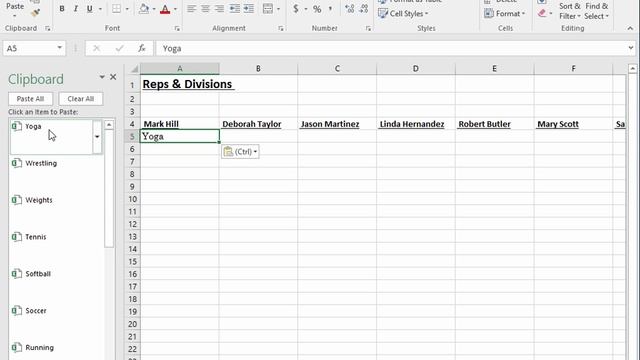Open Number group dialog launcher
640x360 pixels.
(368, 28)
